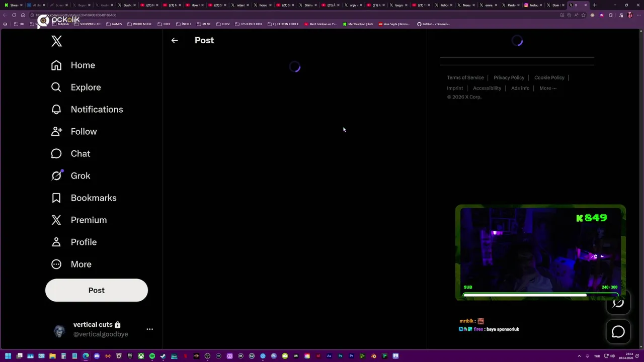
Task: Open the GAMES bookmarks folder
Action: [x=114, y=24]
